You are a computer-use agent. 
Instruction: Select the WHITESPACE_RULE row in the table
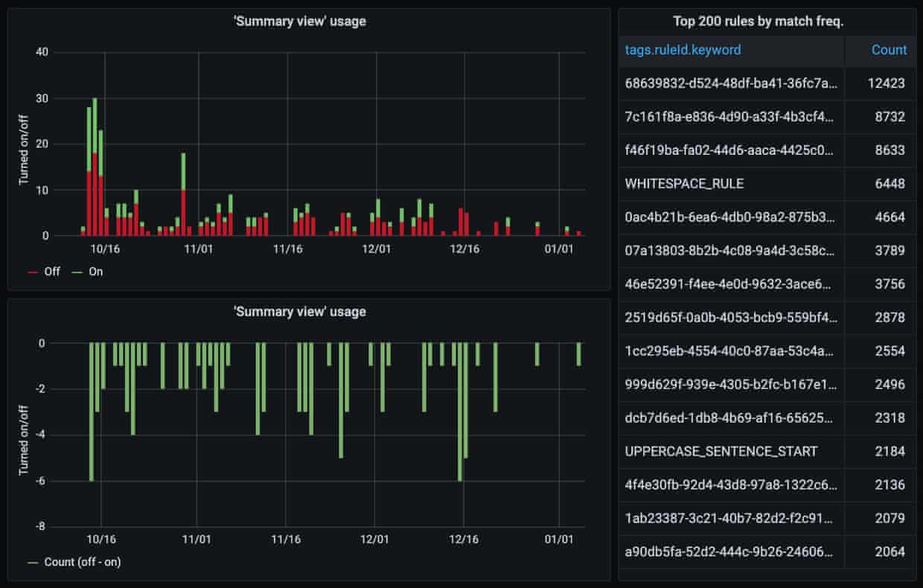684,183
